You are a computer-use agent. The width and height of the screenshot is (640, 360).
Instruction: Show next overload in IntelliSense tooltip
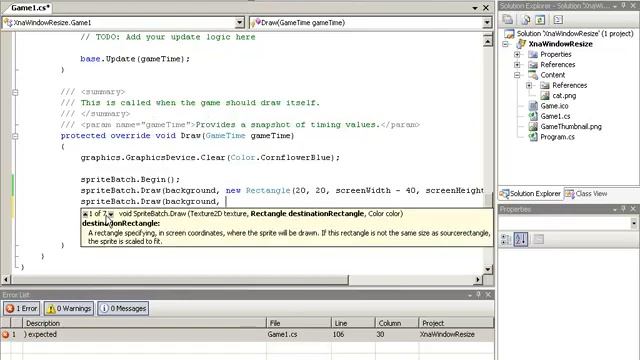click(x=111, y=214)
